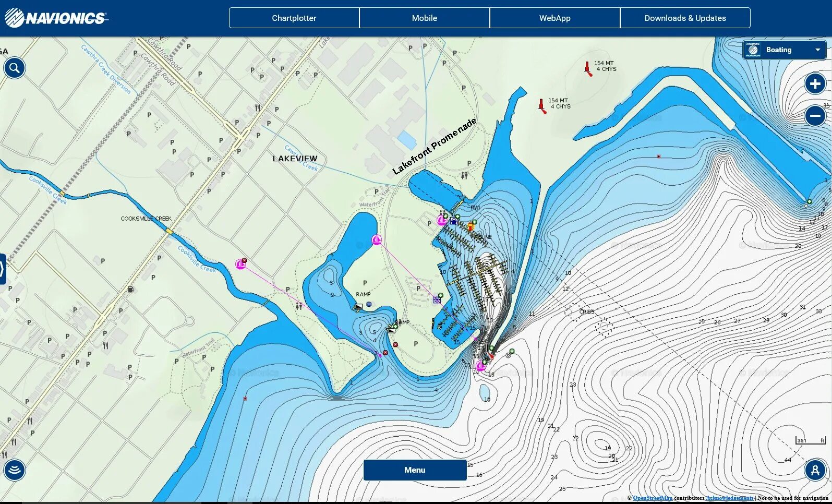Click the Navionics logo
The width and height of the screenshot is (832, 504).
(x=56, y=18)
